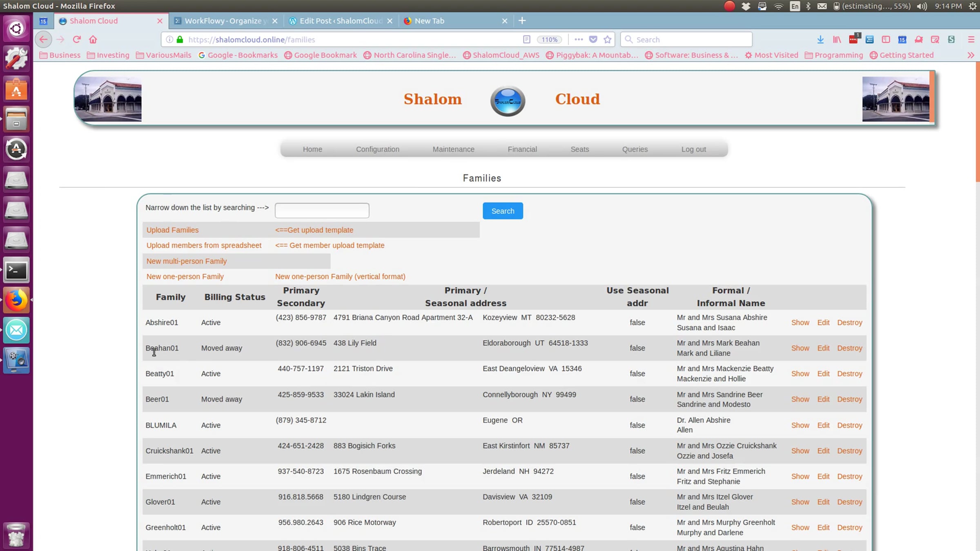Viewport: 980px width, 551px height.
Task: Edit the BLUMILA family
Action: pyautogui.click(x=823, y=425)
